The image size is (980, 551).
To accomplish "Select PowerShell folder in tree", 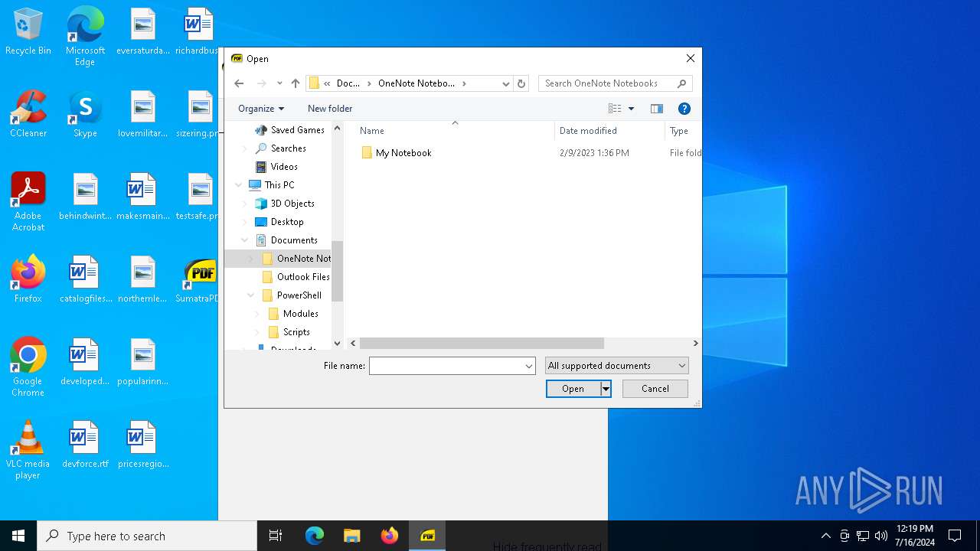I will pos(299,295).
